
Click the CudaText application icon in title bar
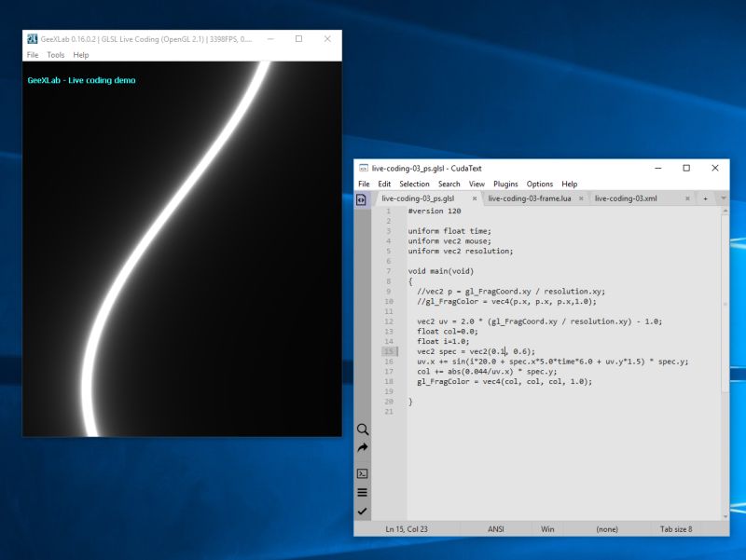(364, 169)
